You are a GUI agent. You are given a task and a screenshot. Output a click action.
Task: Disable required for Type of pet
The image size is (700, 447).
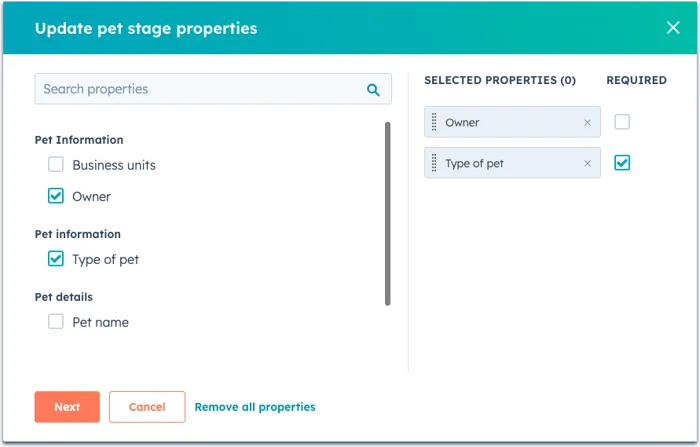tap(622, 163)
